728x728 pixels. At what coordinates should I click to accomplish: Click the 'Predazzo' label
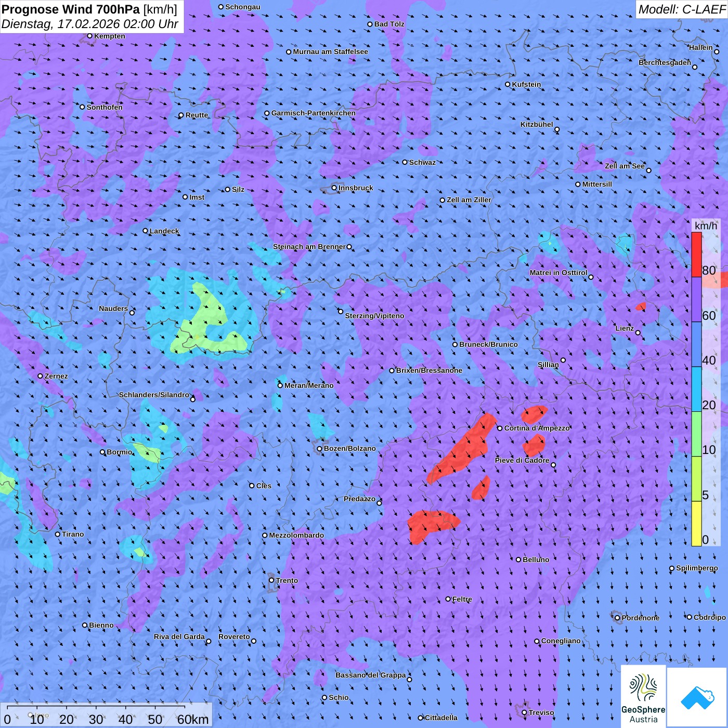click(x=359, y=499)
